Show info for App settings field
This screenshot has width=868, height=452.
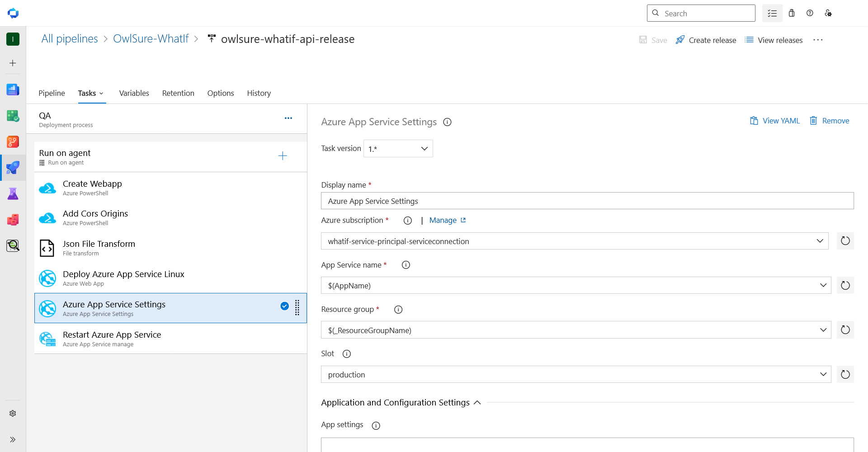[376, 425]
